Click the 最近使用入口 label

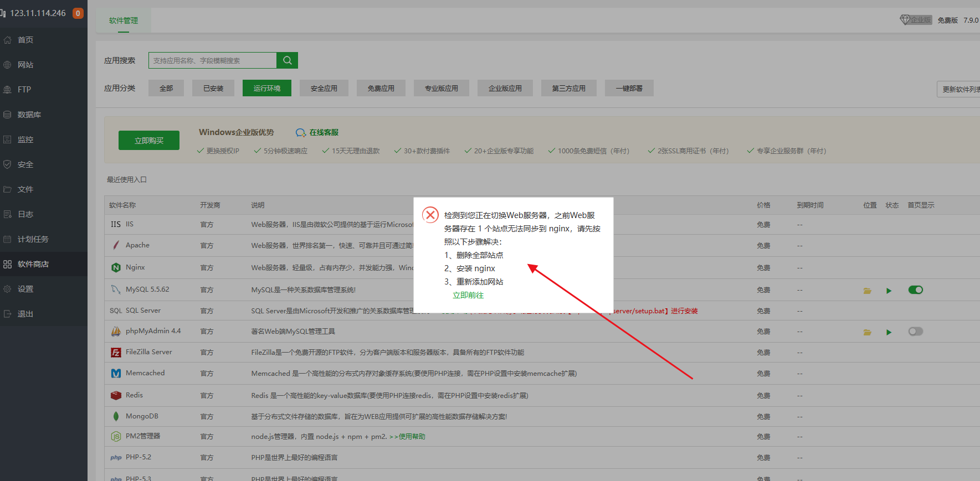pyautogui.click(x=127, y=179)
